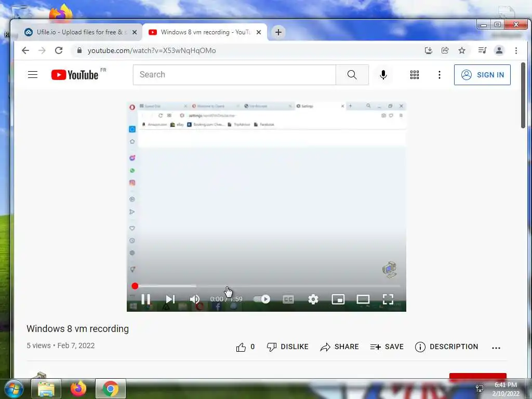532x399 pixels.
Task: Reload the current page
Action: (x=59, y=50)
